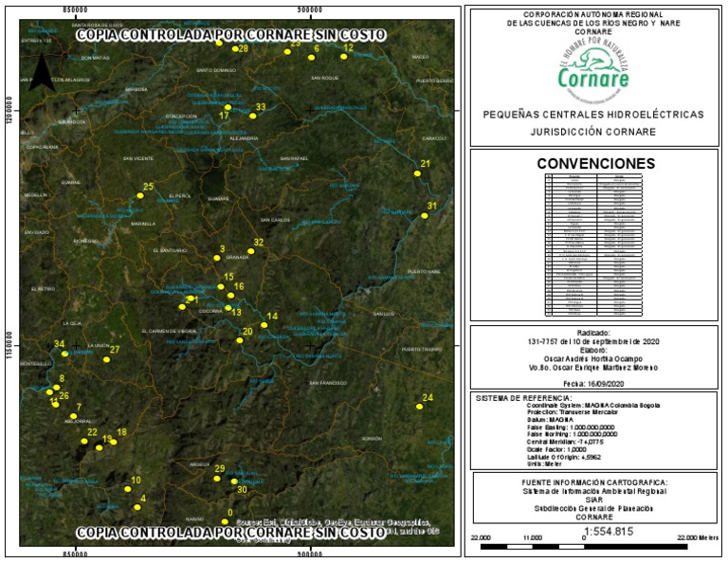728x563 pixels.
Task: Click the top axis coordinate 900000
Action: [311, 10]
